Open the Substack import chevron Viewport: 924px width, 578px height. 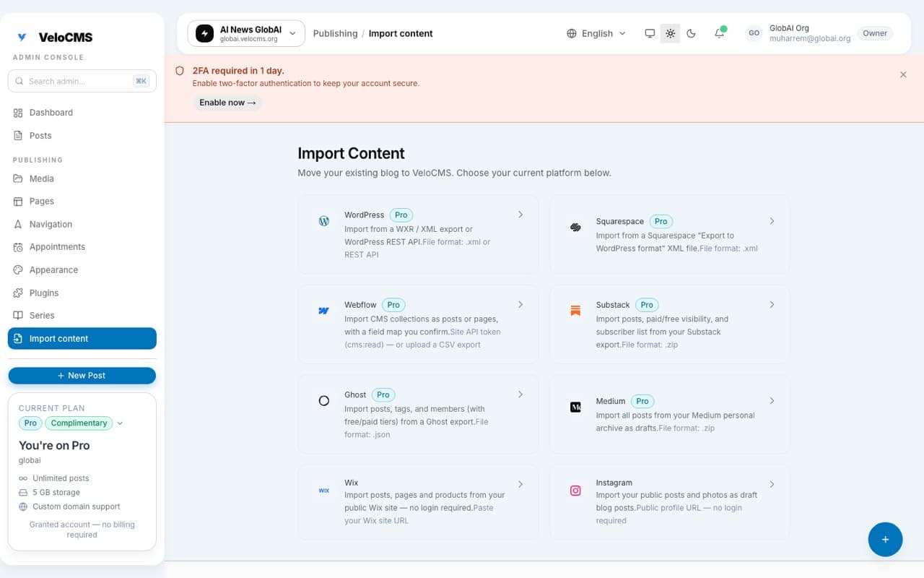pyautogui.click(x=772, y=304)
